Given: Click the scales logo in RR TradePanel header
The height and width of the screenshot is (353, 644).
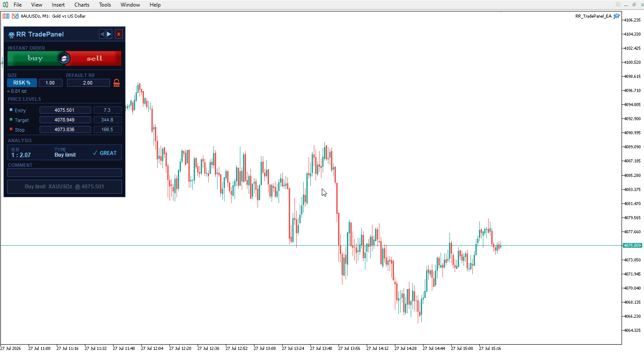Looking at the screenshot, I should pos(11,34).
